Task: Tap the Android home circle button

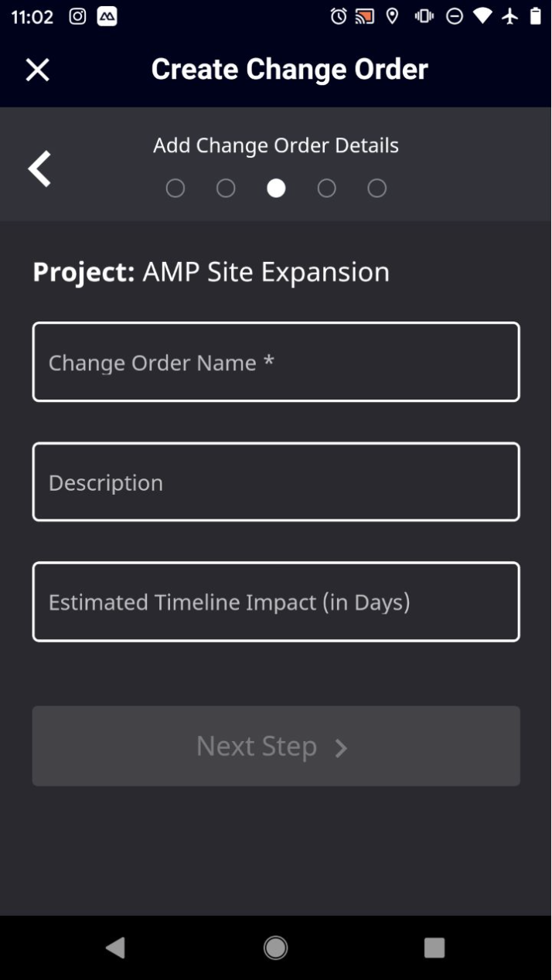Action: [276, 948]
